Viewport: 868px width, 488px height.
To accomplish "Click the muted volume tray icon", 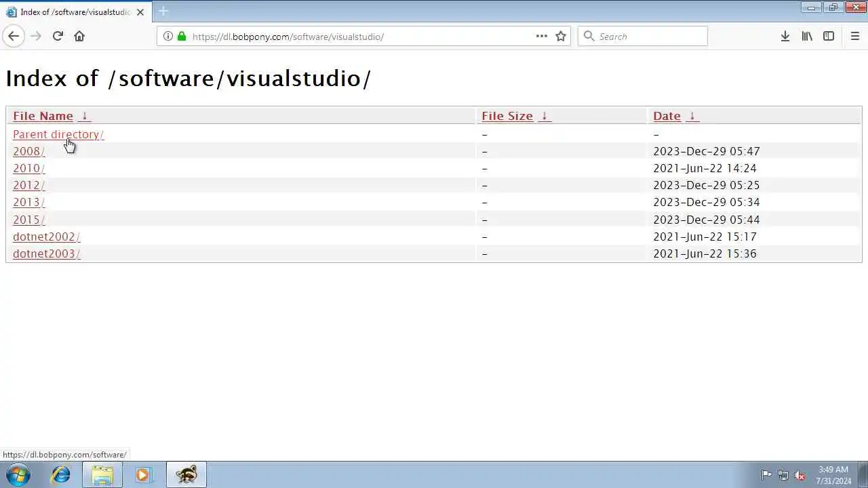I will [x=800, y=475].
